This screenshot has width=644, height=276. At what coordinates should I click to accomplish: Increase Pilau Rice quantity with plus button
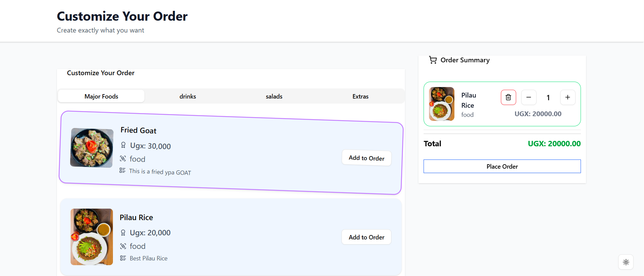tap(567, 98)
